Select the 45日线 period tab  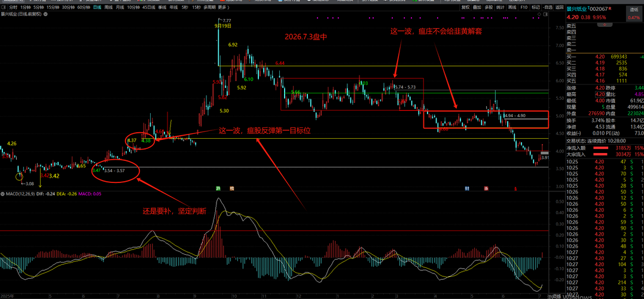[149, 7]
